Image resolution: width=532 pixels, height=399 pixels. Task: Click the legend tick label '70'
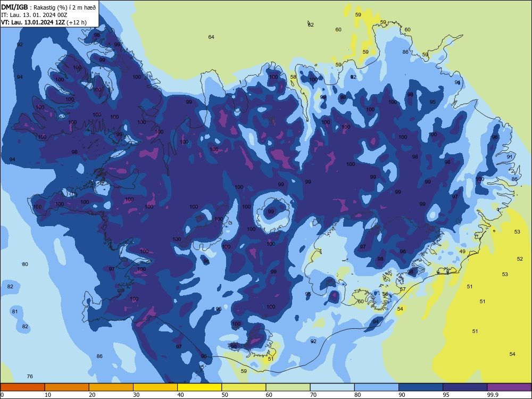coord(313,395)
